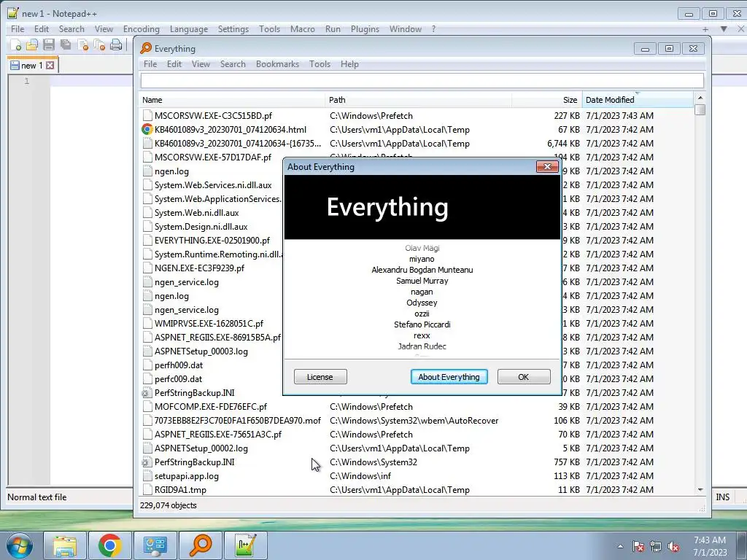
Task: Click the Save All icon in Notepad++ toolbar
Action: click(65, 45)
